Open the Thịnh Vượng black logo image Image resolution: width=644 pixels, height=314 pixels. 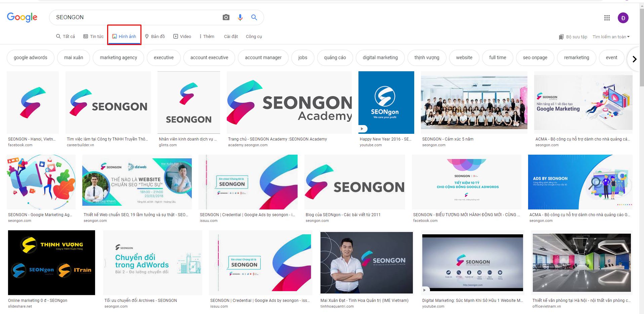(51, 263)
